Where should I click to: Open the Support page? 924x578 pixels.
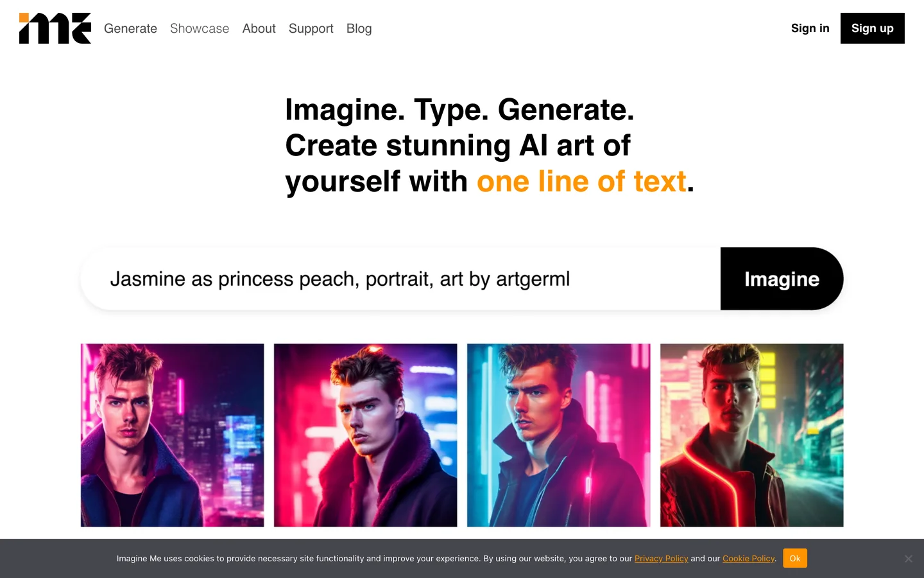(311, 28)
